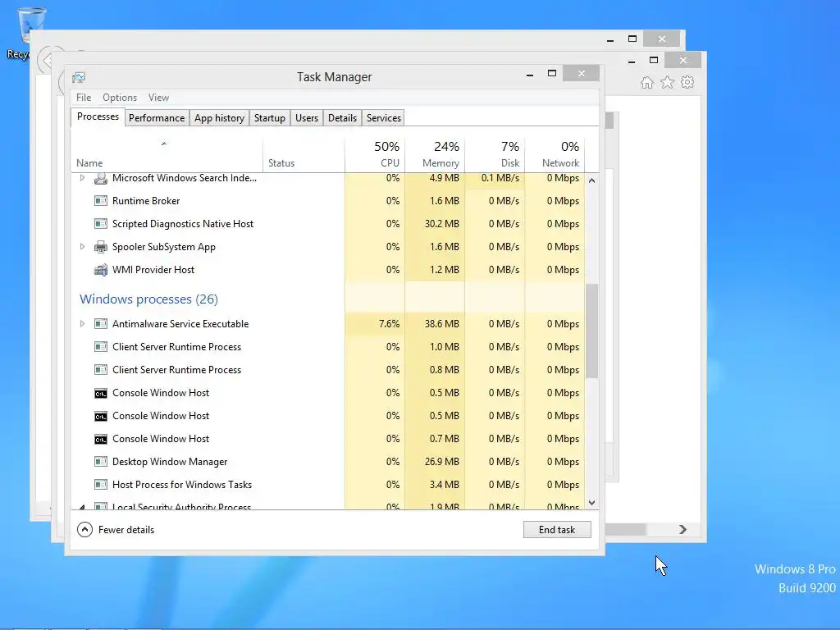
Task: Switch to the Services tab
Action: tap(384, 118)
